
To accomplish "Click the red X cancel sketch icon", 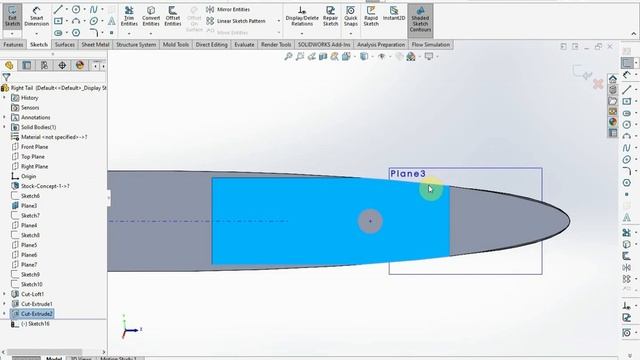I will pos(598,84).
